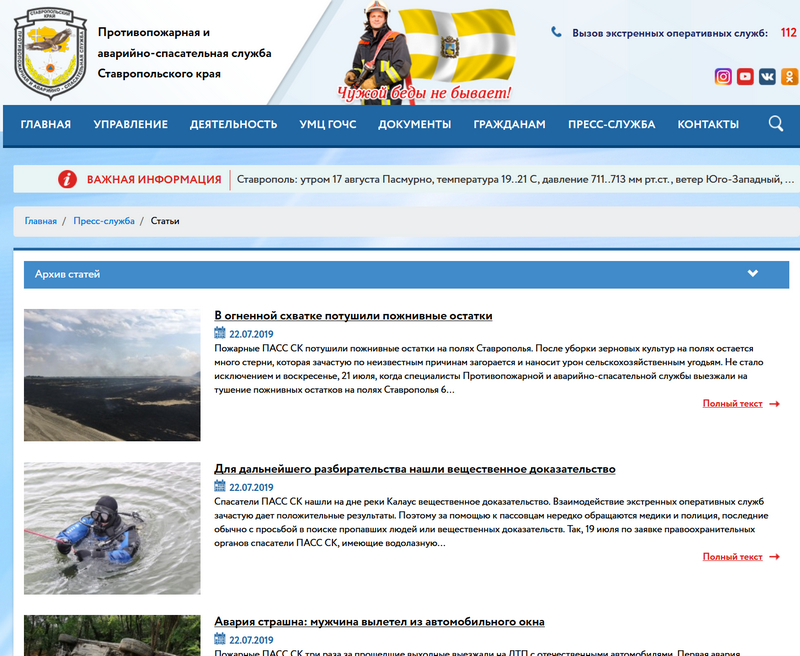Viewport: 800px width, 656px height.
Task: Open the Instagram social icon
Action: click(x=723, y=76)
